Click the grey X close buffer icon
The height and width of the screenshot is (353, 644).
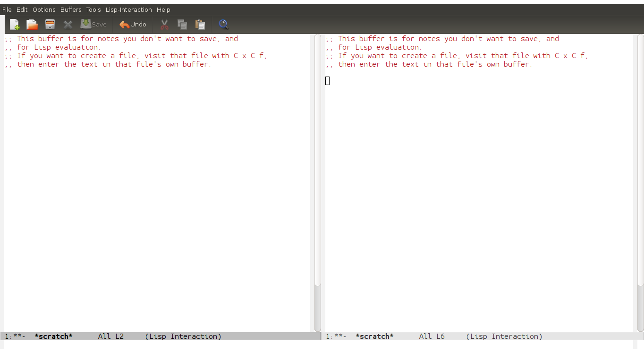68,25
